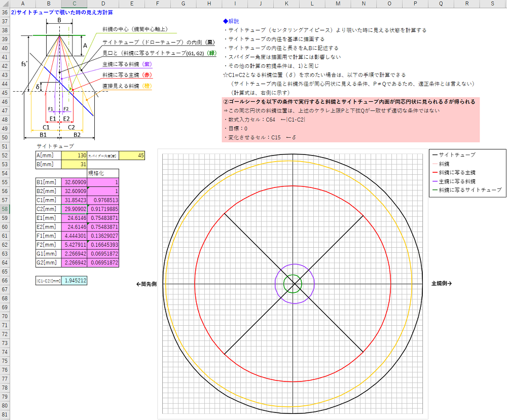Select cell C52 with value 130
This screenshot has width=507, height=420.
click(x=74, y=156)
